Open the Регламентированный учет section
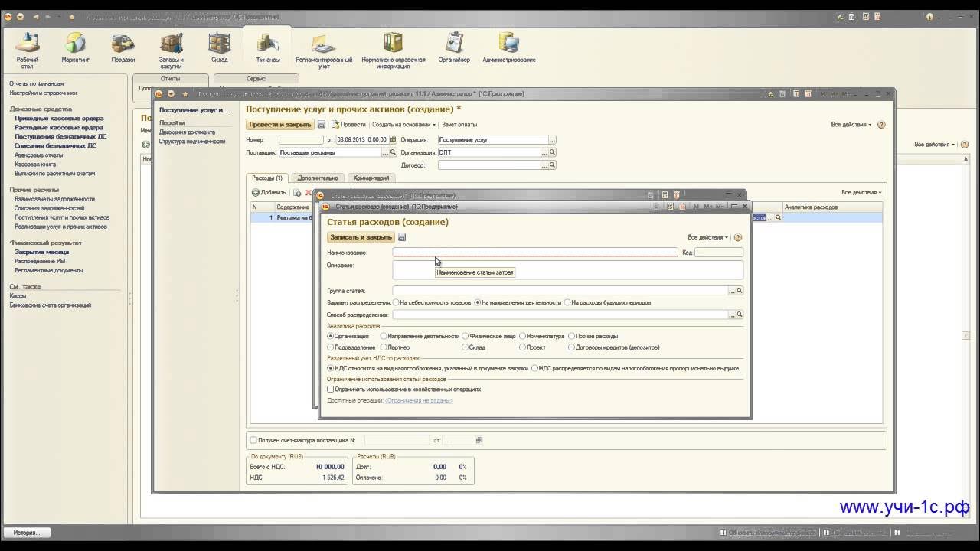Screen dimensions: 980x551 pos(324,51)
